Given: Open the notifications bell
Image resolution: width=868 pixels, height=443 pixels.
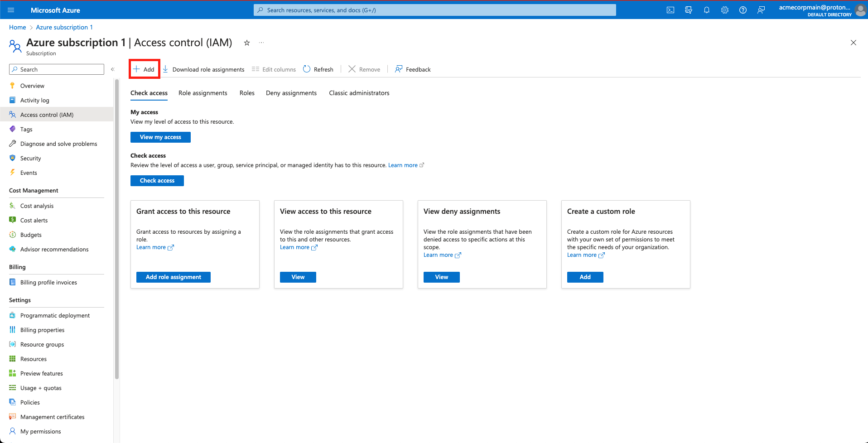Looking at the screenshot, I should pyautogui.click(x=707, y=10).
